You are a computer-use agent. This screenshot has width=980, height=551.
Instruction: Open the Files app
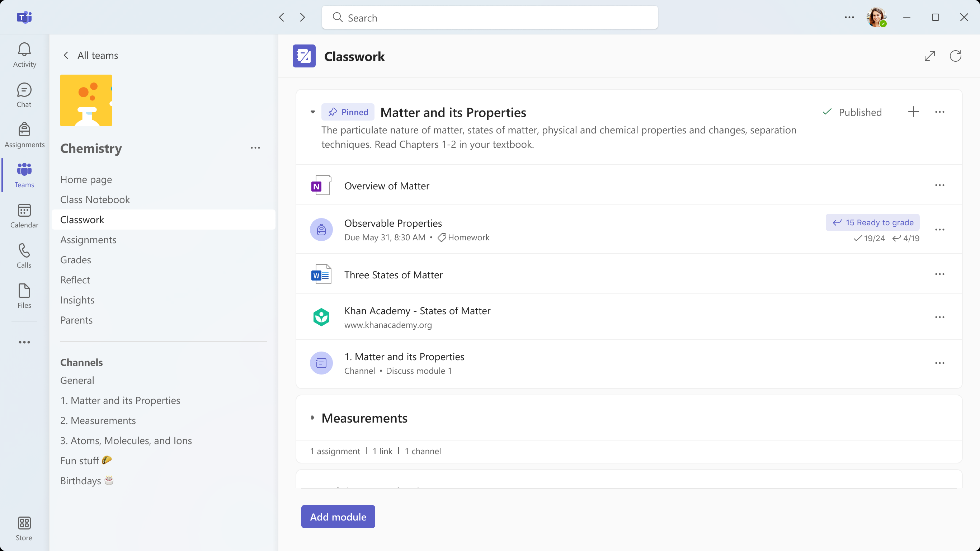[x=24, y=295]
